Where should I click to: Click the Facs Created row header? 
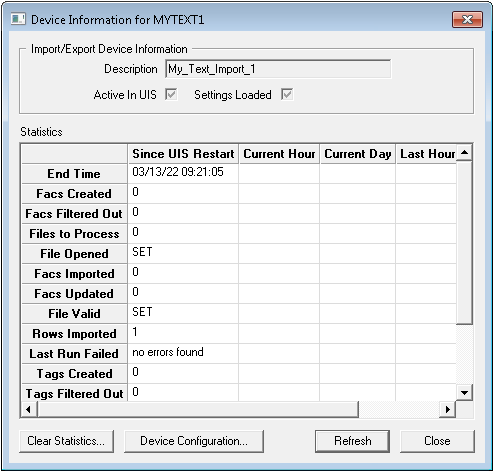pyautogui.click(x=74, y=194)
